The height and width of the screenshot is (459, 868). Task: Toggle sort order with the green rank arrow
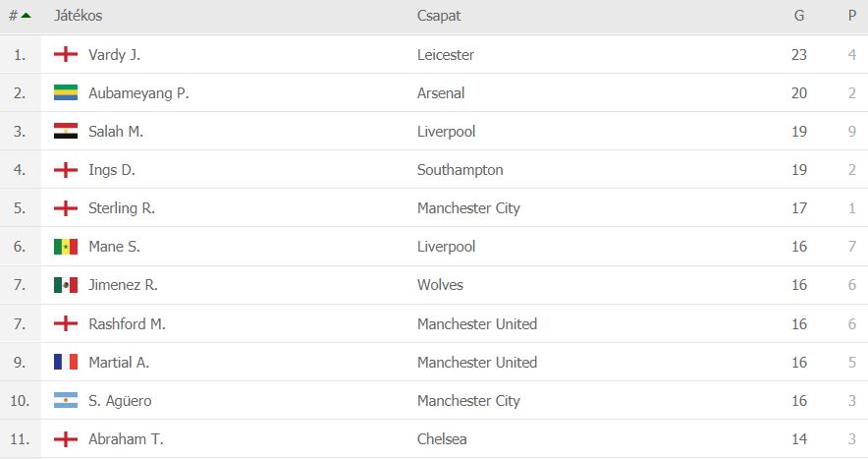point(26,16)
